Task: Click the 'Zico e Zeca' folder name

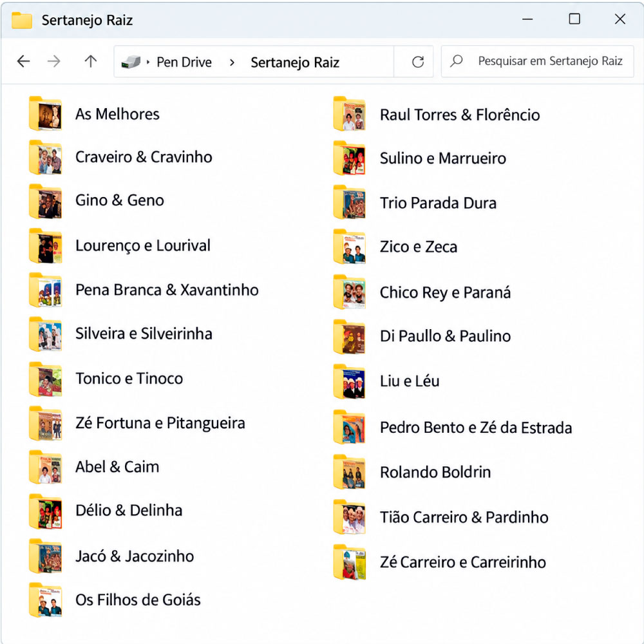Action: [419, 247]
